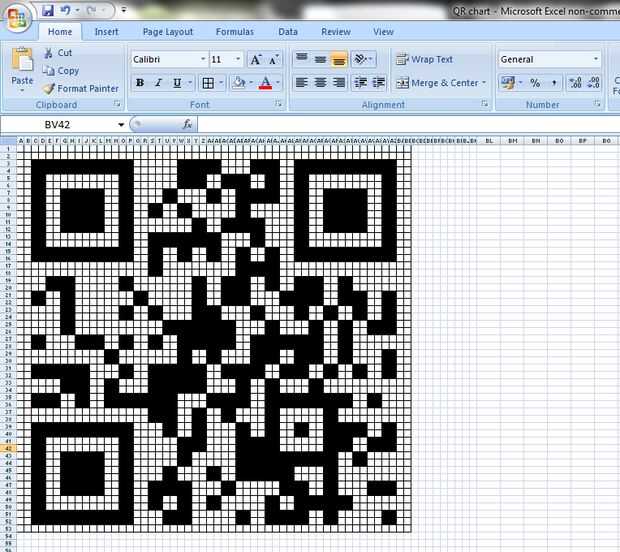Image resolution: width=620 pixels, height=552 pixels.
Task: Cut the selected cells
Action: 58,53
